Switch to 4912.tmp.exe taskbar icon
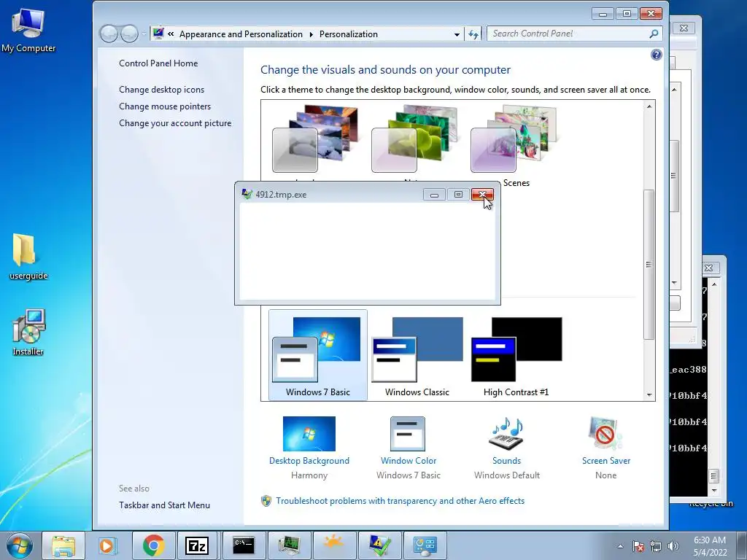Viewport: 747px width, 560px height. pyautogui.click(x=379, y=545)
